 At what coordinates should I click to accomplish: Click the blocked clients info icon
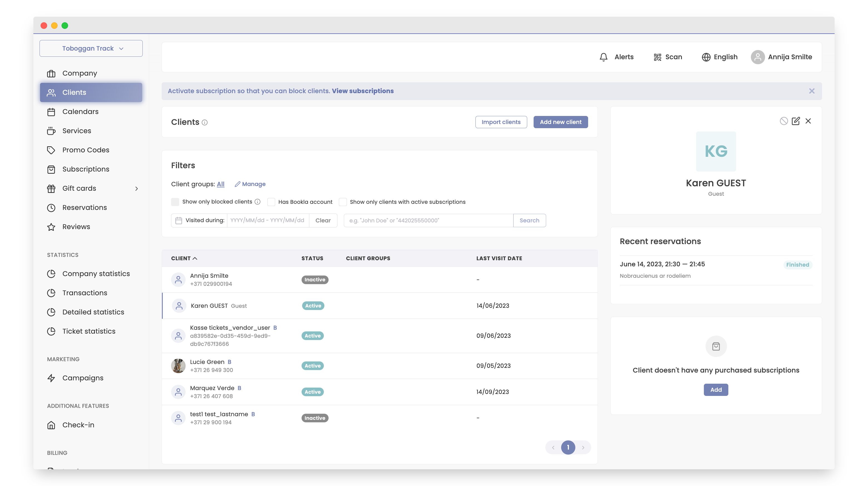(257, 202)
